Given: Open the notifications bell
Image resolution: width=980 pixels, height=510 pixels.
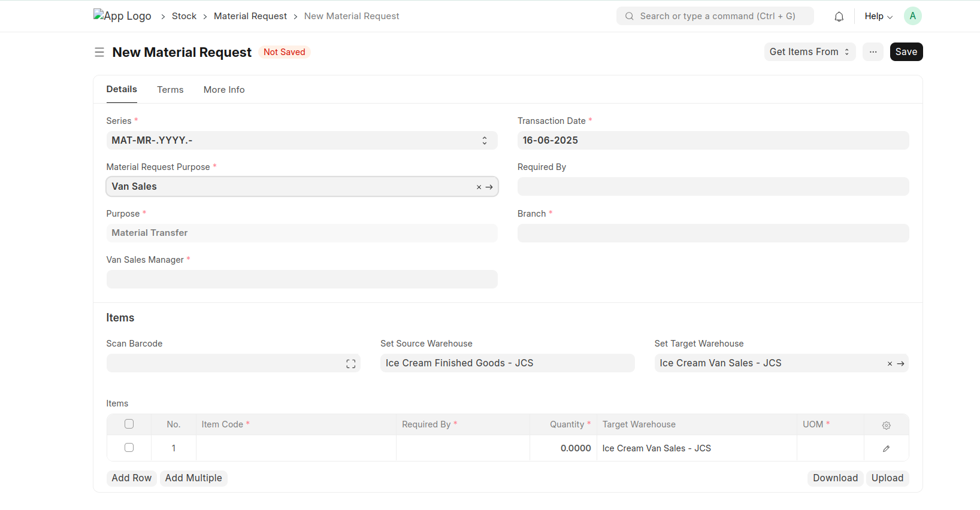Looking at the screenshot, I should tap(839, 17).
